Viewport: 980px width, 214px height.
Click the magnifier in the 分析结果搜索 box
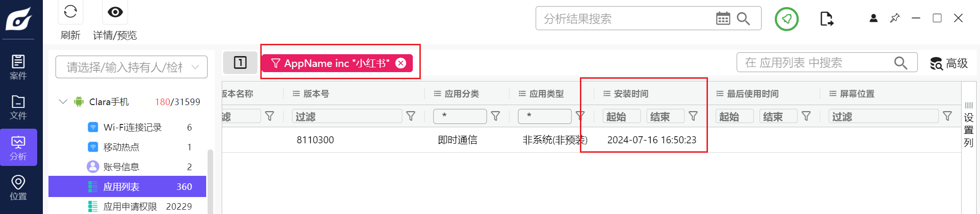pyautogui.click(x=744, y=18)
